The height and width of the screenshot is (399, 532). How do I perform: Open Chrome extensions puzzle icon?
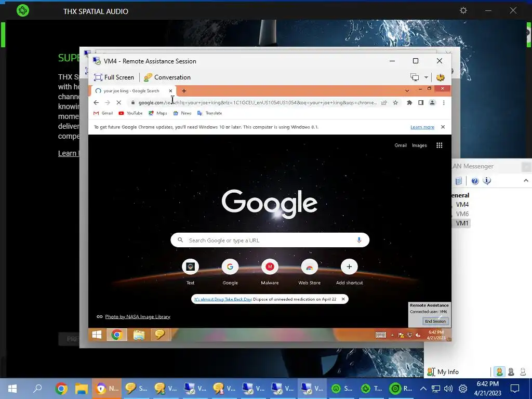[409, 102]
